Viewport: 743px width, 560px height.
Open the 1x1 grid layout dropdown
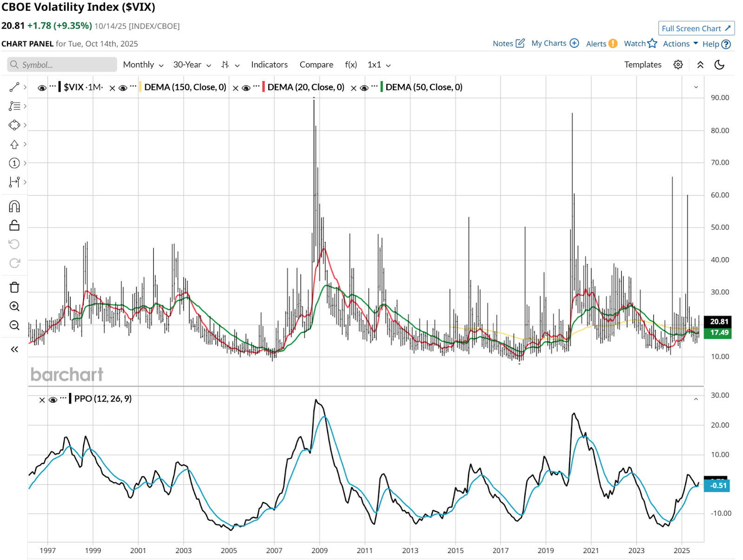(379, 65)
